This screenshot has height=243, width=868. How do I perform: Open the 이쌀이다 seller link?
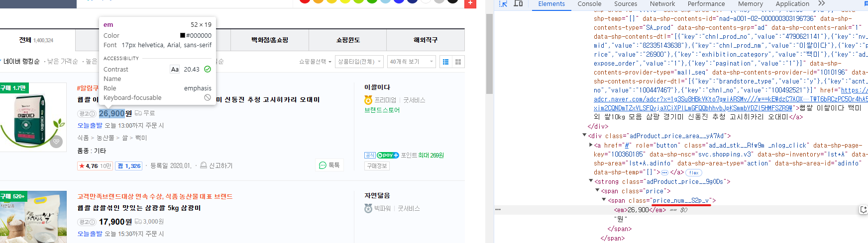377,87
